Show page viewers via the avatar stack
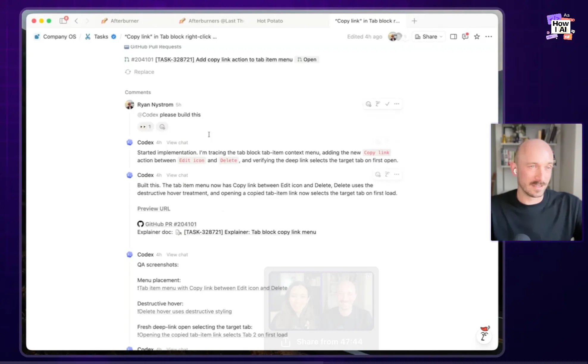 [x=396, y=37]
